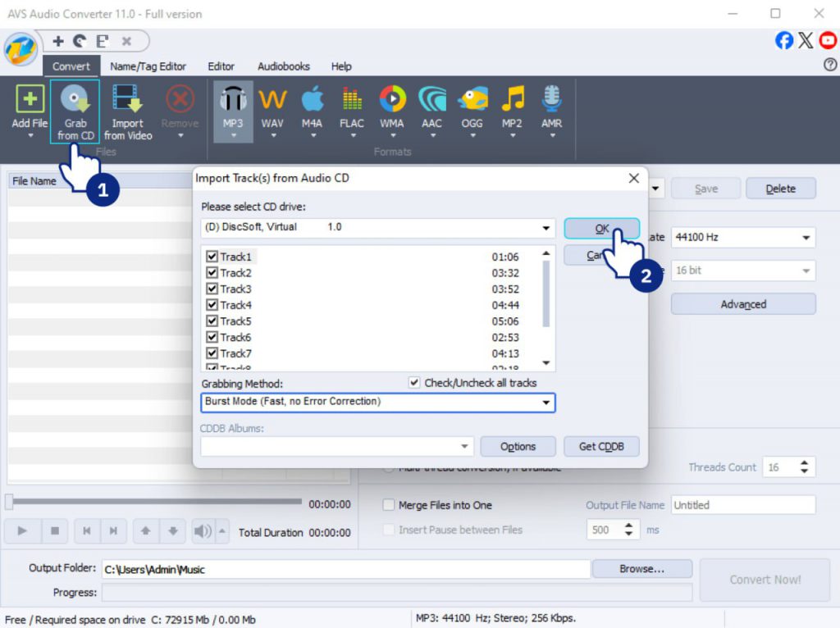Click the Get CDDB button
This screenshot has width=840, height=628.
click(x=600, y=447)
